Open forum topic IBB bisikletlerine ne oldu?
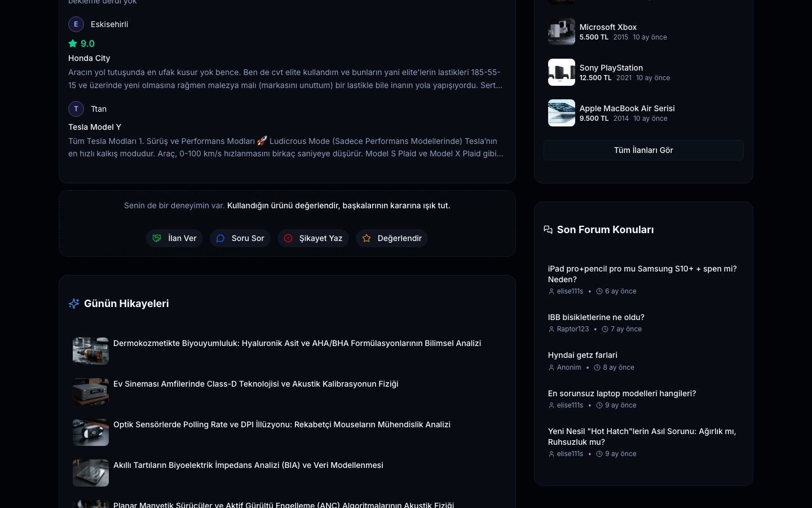 point(596,317)
